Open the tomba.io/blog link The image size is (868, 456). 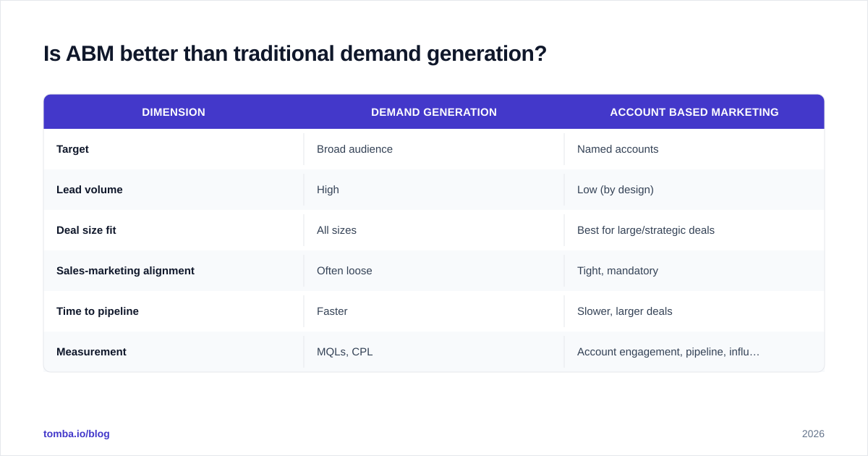[x=77, y=434]
